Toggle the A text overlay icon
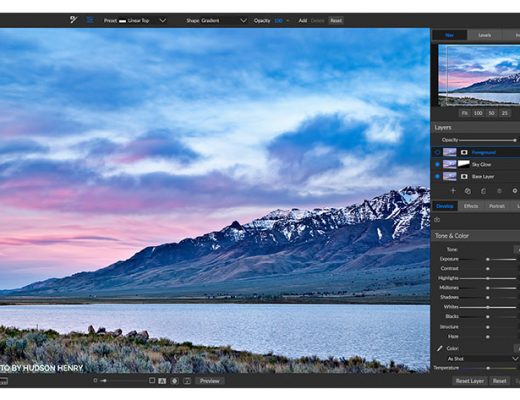The height and width of the screenshot is (400, 520). pos(162,381)
